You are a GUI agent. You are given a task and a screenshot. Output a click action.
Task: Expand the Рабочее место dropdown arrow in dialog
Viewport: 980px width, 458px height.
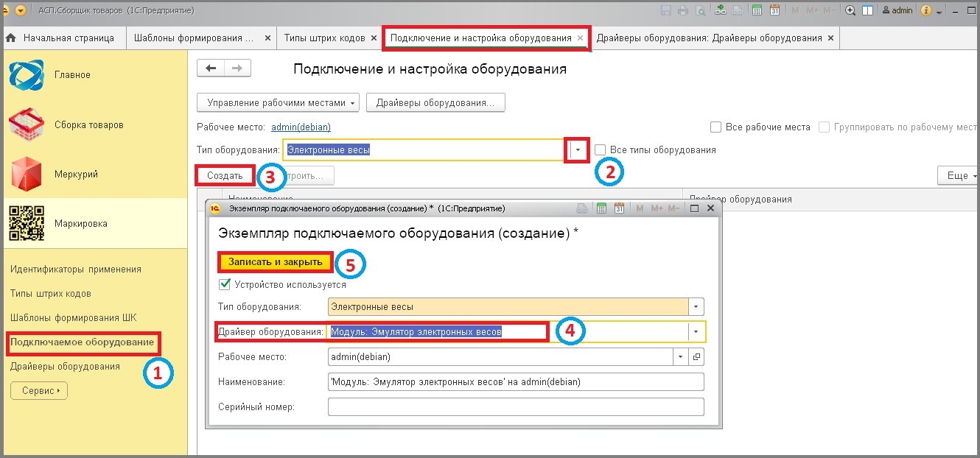click(682, 357)
